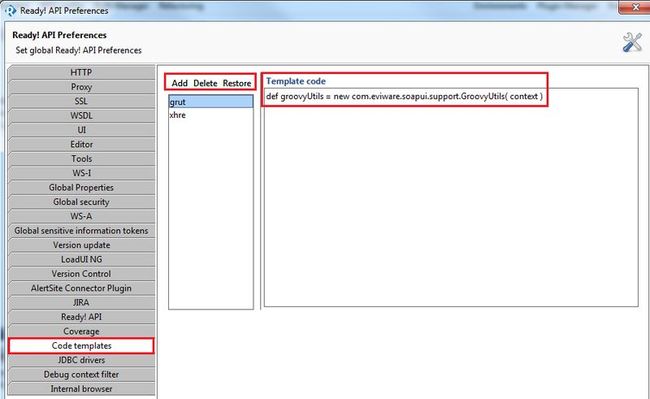The height and width of the screenshot is (399, 650).
Task: Restore the default code templates
Action: click(237, 83)
